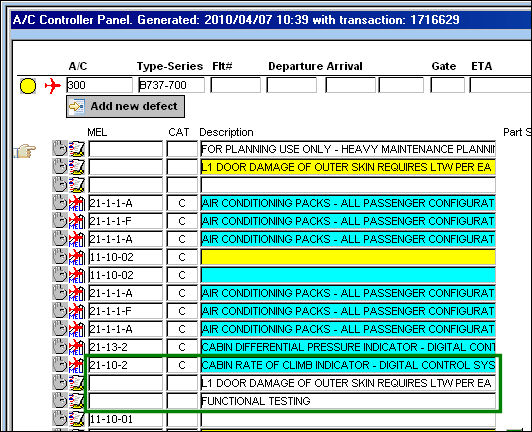Click the pointing hand row marker icon
The image size is (532, 432).
coord(25,151)
